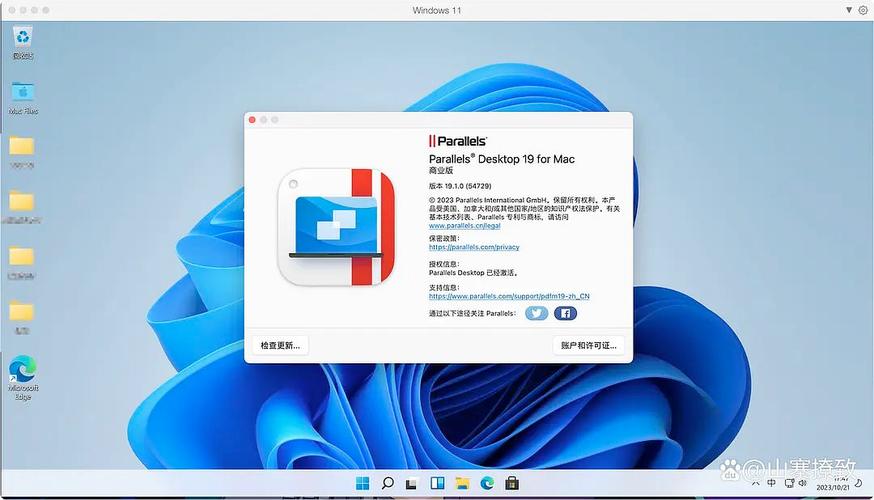Open 账户和许可证... button

tap(589, 346)
